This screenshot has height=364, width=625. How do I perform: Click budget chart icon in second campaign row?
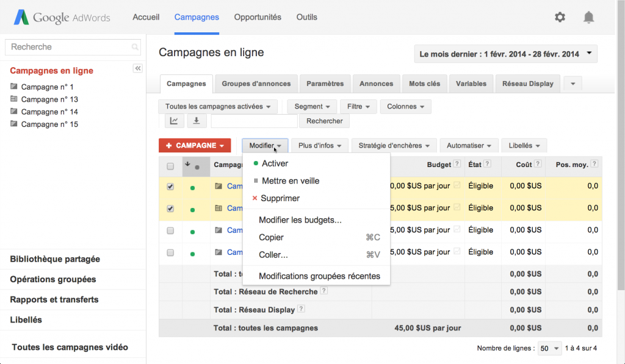(457, 207)
